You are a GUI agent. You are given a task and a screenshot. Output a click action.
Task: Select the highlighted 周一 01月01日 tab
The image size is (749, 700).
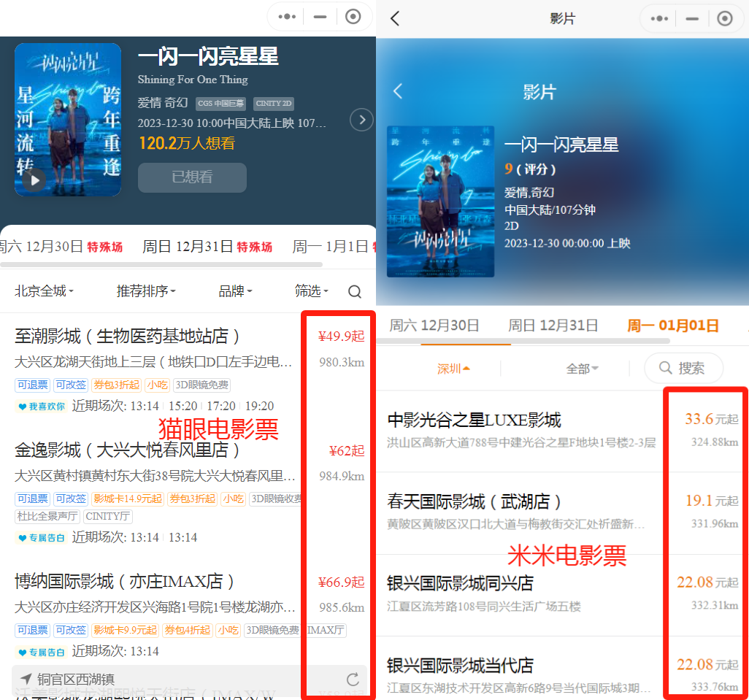coord(672,325)
